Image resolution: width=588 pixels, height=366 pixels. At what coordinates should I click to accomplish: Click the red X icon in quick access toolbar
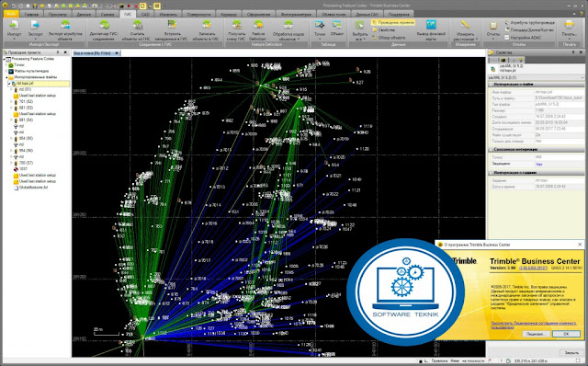tap(136, 6)
